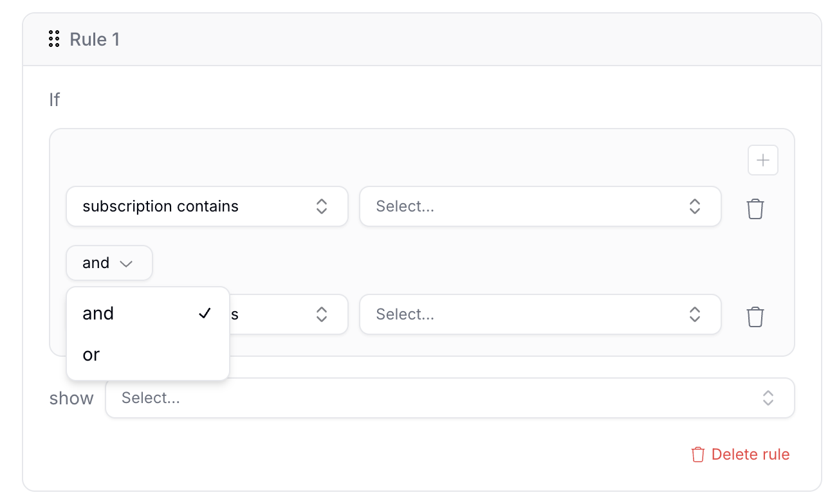
Task: Add a condition with the plus button
Action: tap(763, 160)
